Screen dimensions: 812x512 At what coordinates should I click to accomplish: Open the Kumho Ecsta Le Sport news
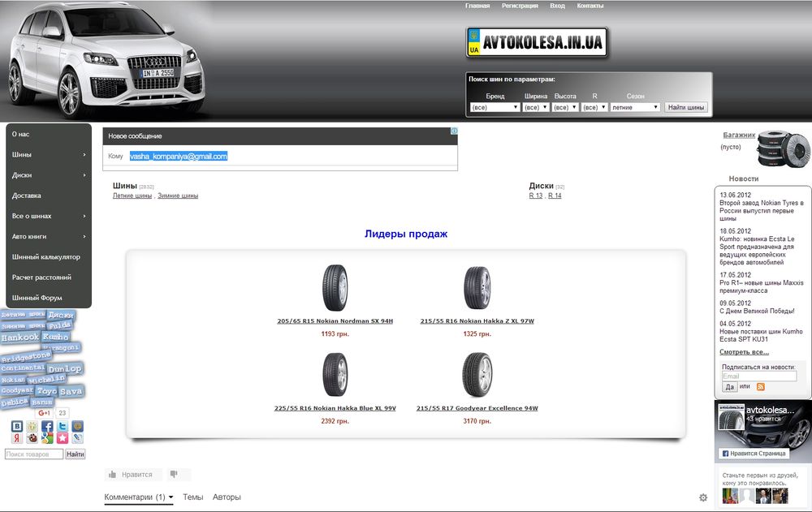pos(757,251)
